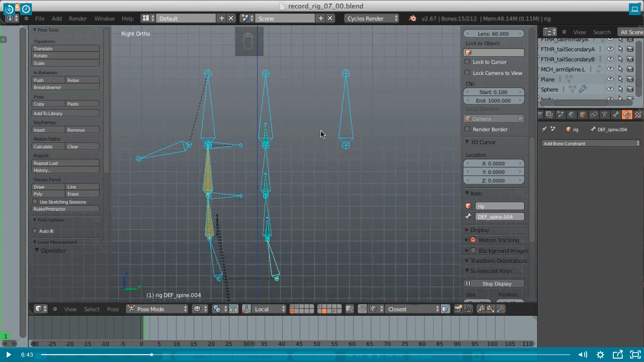The width and height of the screenshot is (644, 362).
Task: Hide the Sphere object with eye icon
Action: coord(610,89)
